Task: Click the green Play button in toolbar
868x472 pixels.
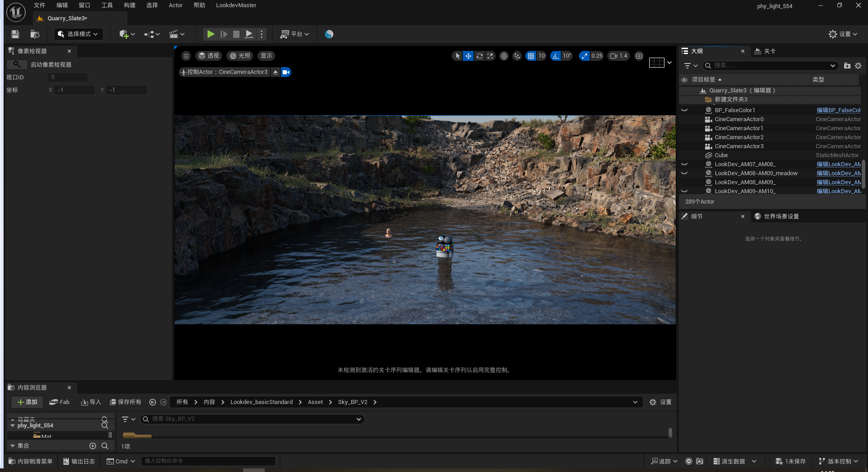Action: point(210,34)
